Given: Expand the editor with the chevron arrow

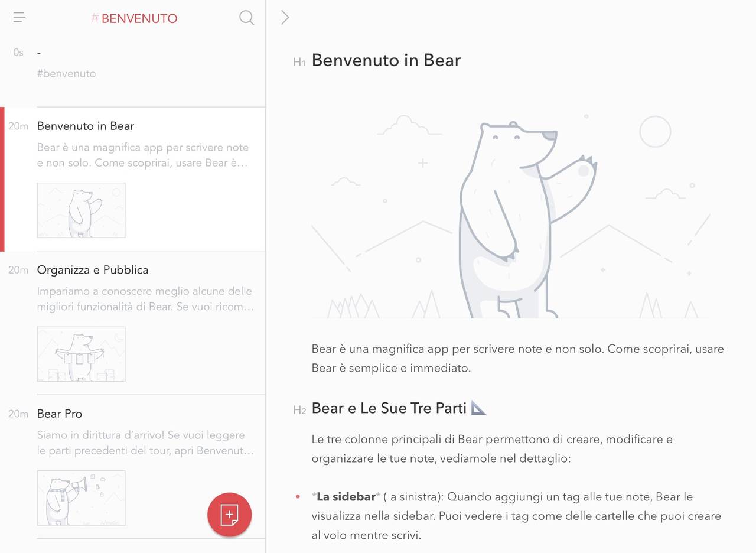Looking at the screenshot, I should (x=285, y=18).
